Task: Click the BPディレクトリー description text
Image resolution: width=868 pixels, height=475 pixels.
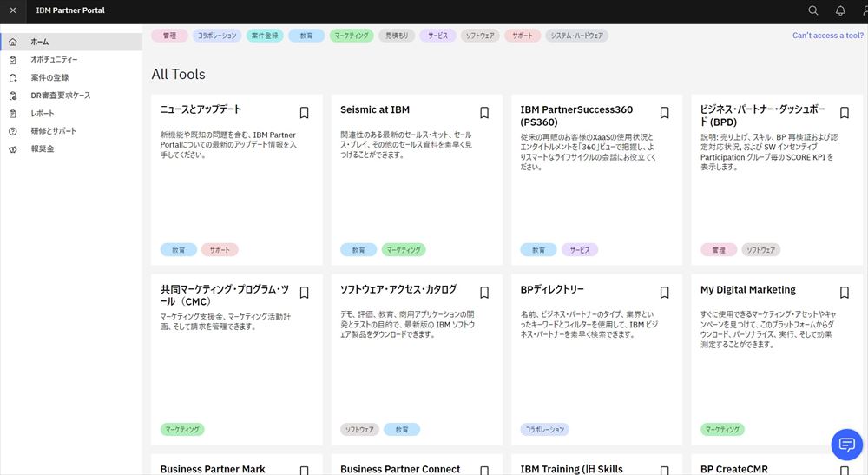Action: click(x=589, y=325)
